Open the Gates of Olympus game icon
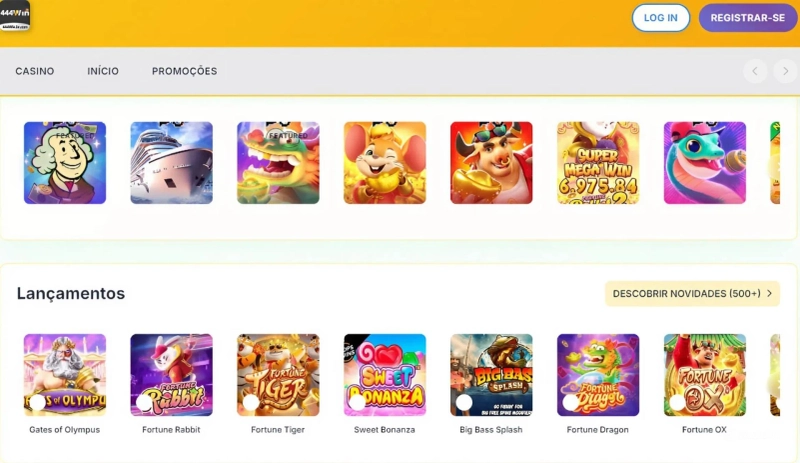Screen dimensions: 800x463 65,375
